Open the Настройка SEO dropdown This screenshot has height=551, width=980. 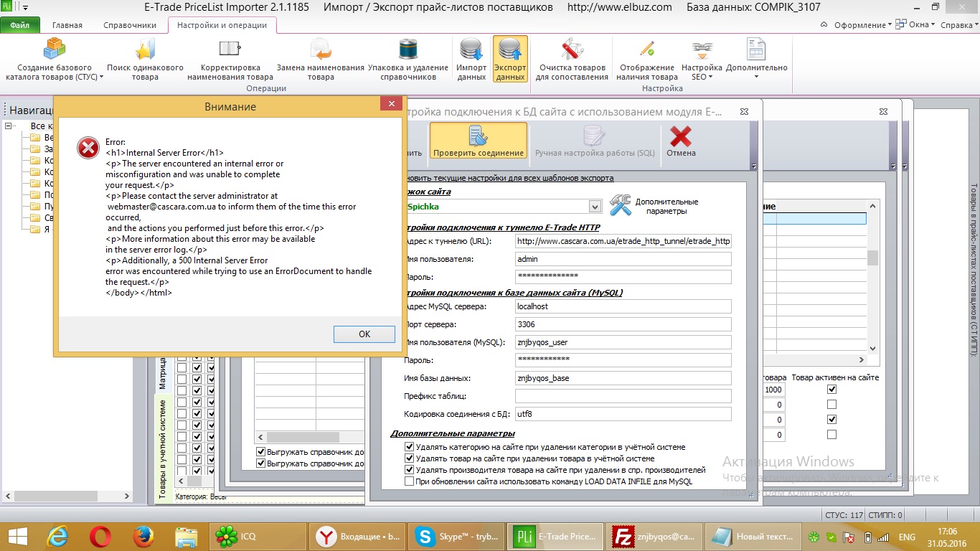(702, 59)
